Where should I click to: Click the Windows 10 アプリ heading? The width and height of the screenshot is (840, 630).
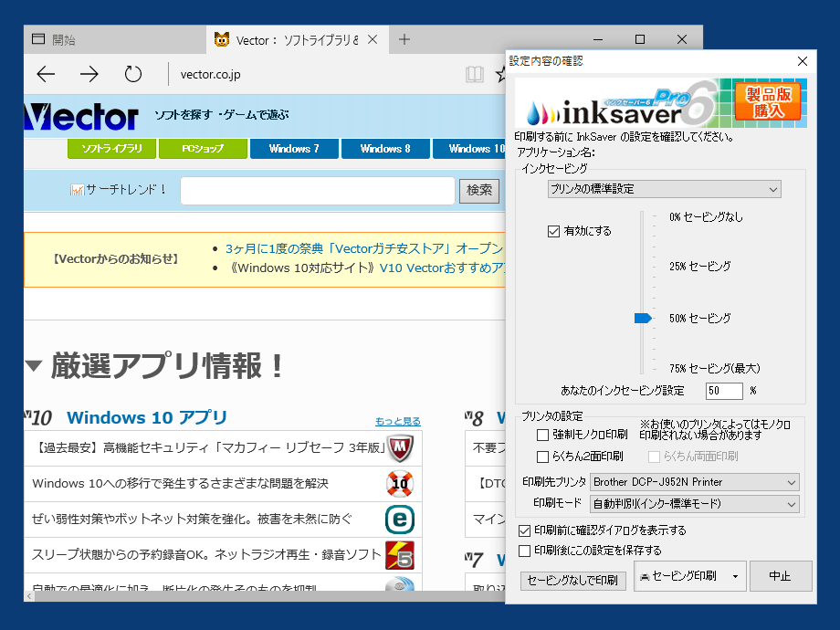147,418
